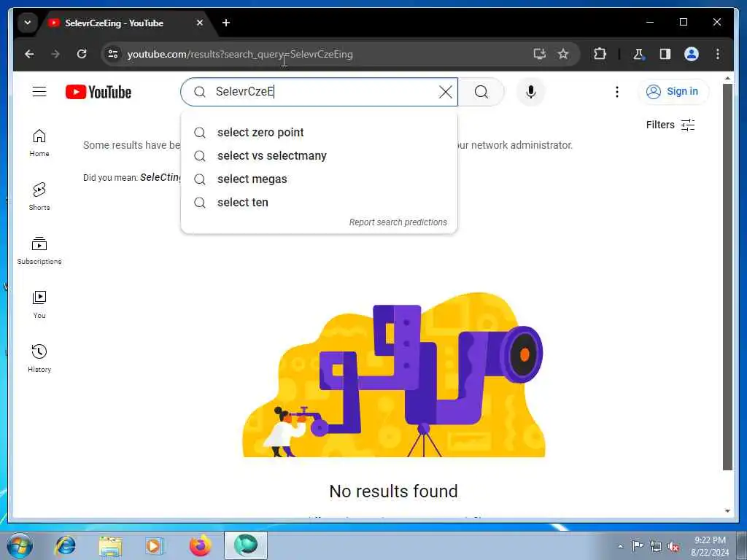Open the Extensions puzzle icon
The image size is (747, 560).
(x=600, y=54)
